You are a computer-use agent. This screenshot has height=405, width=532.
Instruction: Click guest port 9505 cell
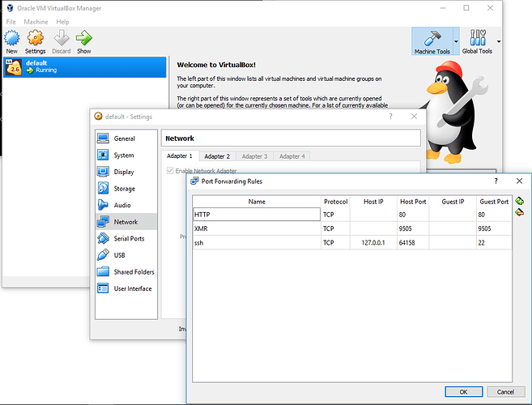[x=494, y=228]
